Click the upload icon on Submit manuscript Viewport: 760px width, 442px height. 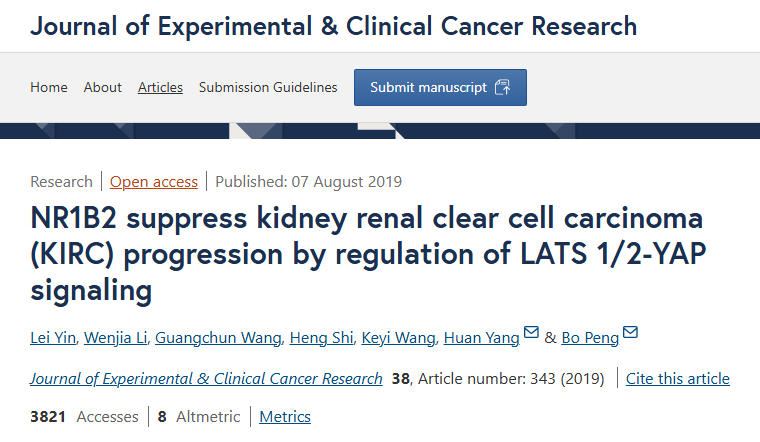pos(503,87)
